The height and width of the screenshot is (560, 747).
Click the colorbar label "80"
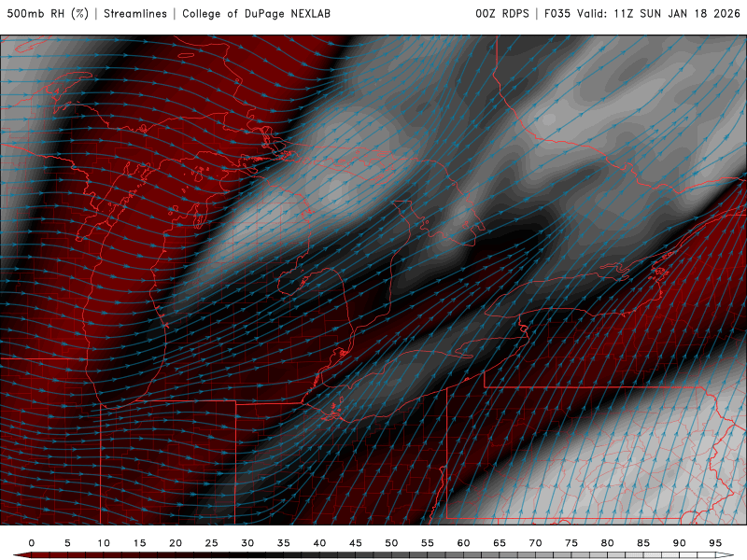(608, 543)
